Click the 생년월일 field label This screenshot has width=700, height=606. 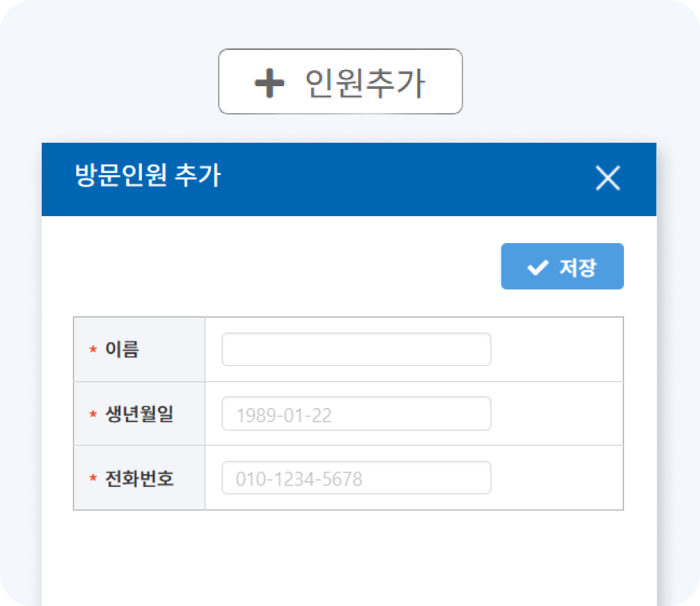pyautogui.click(x=139, y=414)
